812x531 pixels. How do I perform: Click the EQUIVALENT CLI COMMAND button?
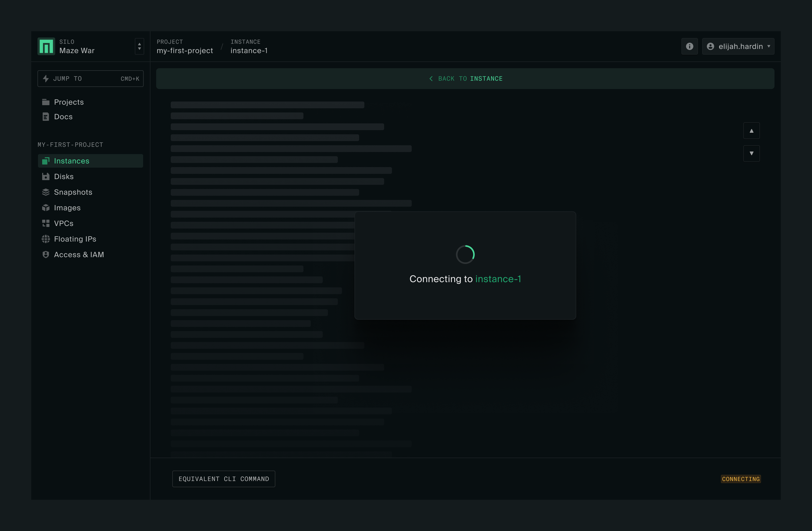coord(223,479)
